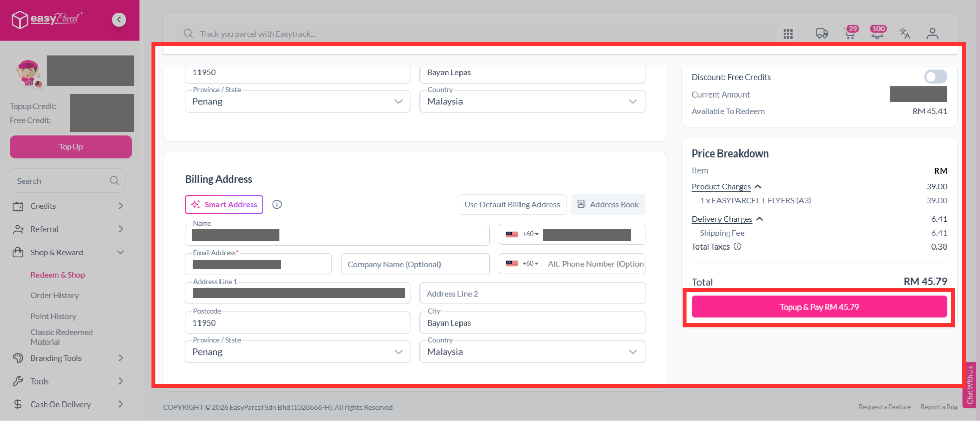The width and height of the screenshot is (980, 421).
Task: Open the language translate icon
Action: coord(905,33)
